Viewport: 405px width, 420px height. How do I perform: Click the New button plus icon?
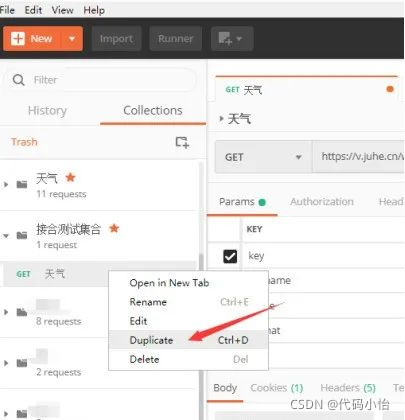(x=18, y=39)
